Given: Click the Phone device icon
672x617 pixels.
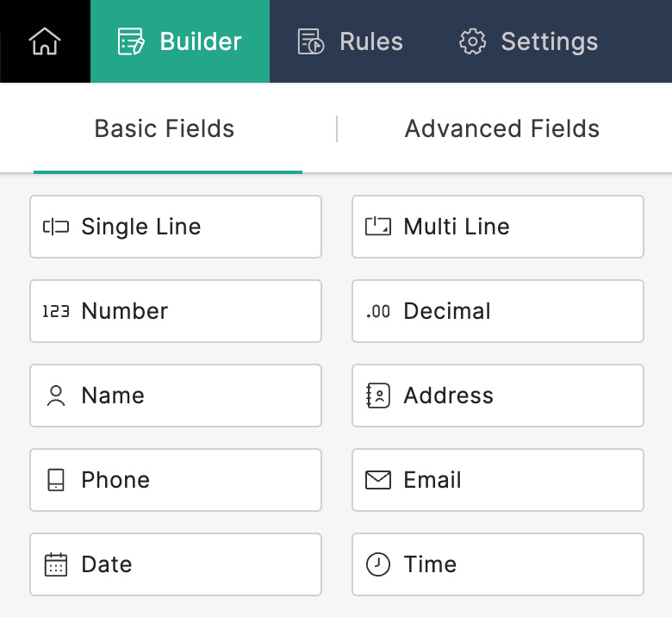Looking at the screenshot, I should coord(56,480).
